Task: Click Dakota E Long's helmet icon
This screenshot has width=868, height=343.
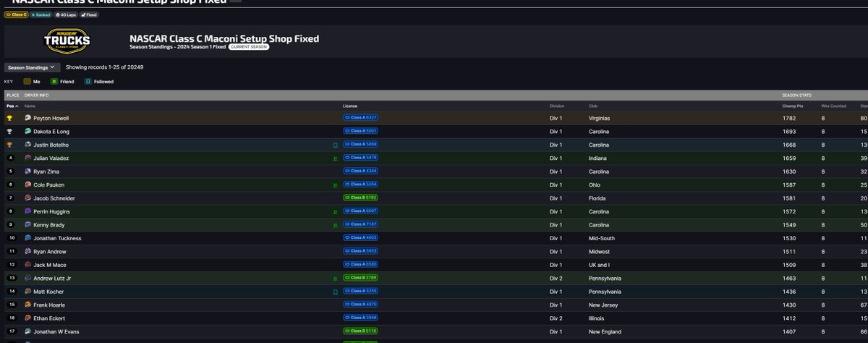Action: (x=27, y=131)
